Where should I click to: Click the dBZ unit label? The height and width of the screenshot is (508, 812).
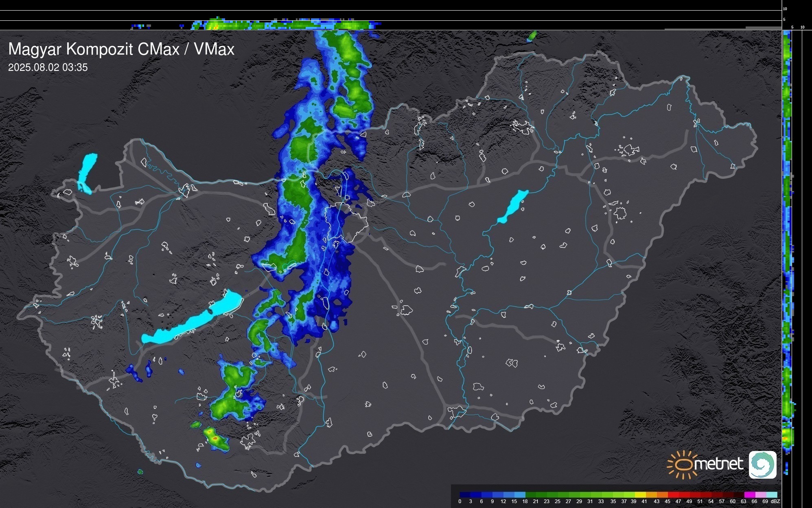point(775,501)
